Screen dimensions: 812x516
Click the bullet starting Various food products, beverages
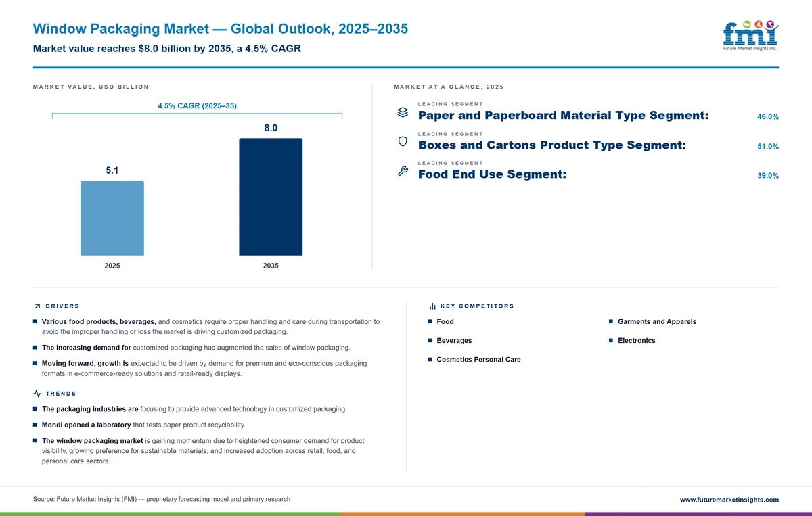210,327
